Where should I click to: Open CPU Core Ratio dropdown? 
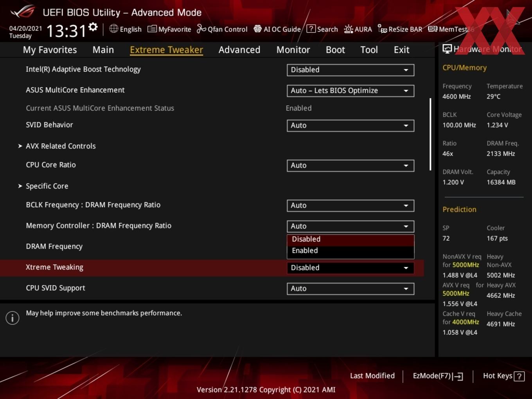coord(350,165)
